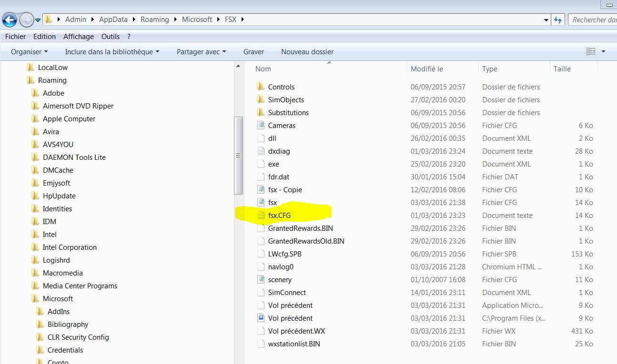Screen dimensions: 617x364
Task: Click Microsoft in the address breadcrumb
Action: (x=197, y=20)
